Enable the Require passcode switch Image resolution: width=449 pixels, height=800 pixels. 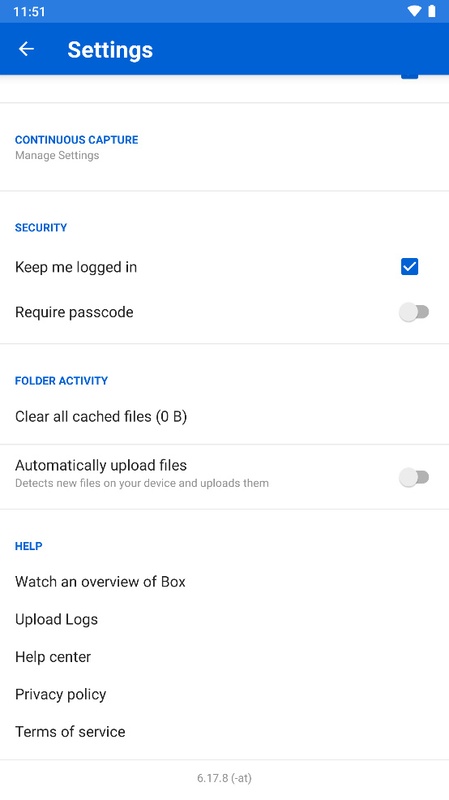point(414,312)
